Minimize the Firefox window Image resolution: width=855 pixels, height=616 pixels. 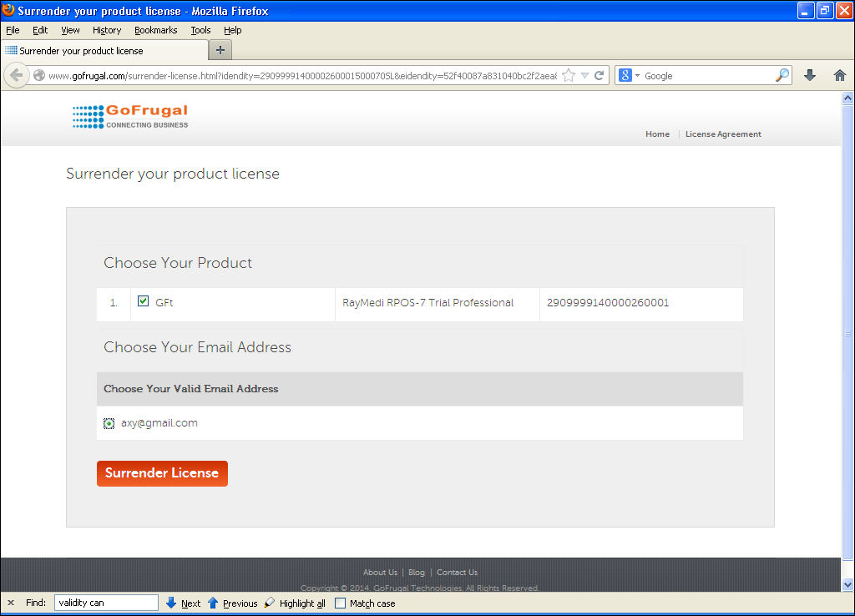[x=806, y=11]
